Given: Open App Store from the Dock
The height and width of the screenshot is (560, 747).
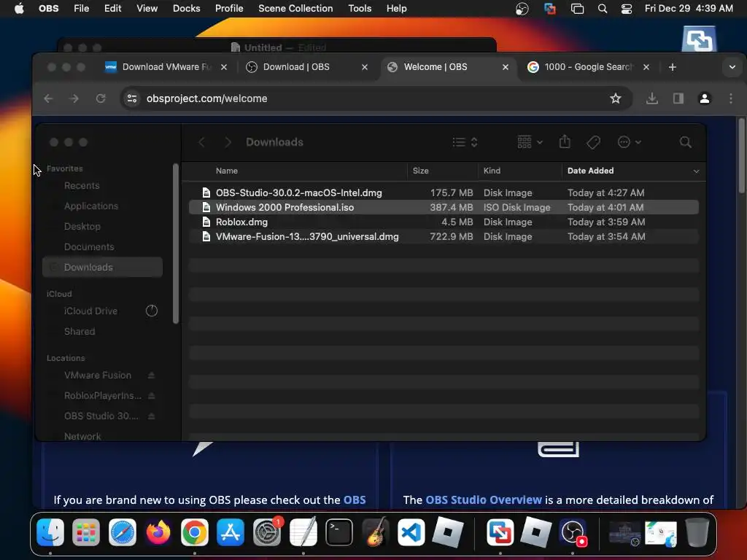Looking at the screenshot, I should [x=231, y=532].
